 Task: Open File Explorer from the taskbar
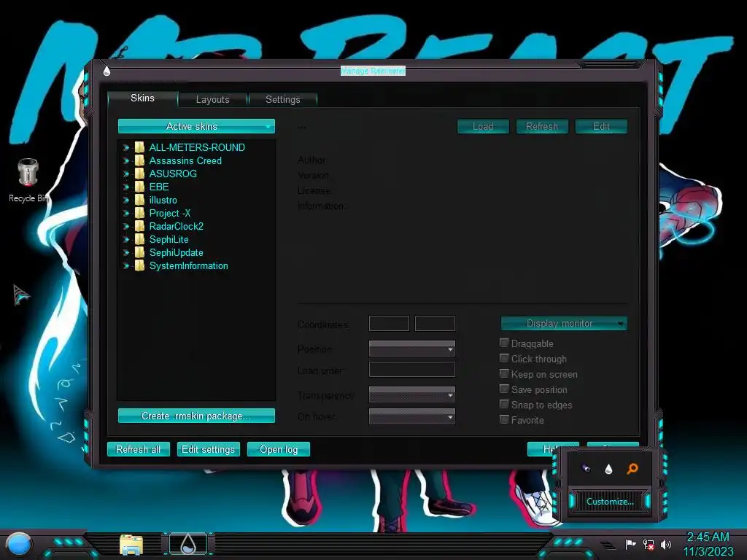pyautogui.click(x=131, y=545)
